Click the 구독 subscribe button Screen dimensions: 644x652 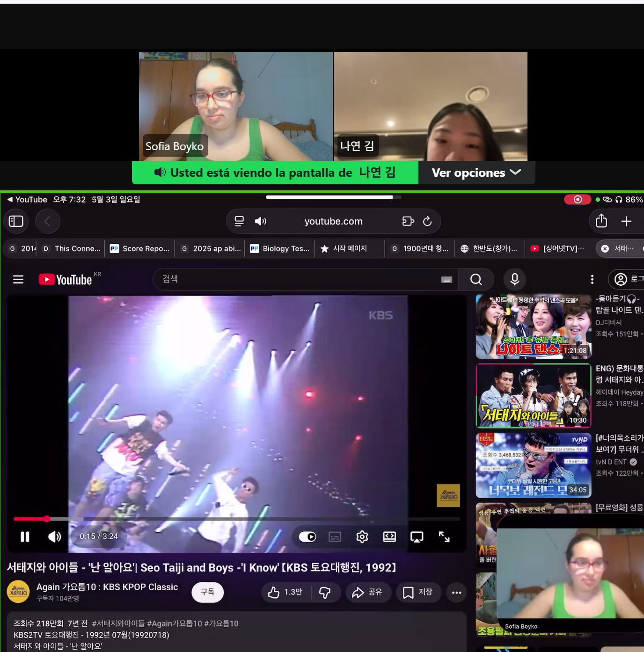207,592
